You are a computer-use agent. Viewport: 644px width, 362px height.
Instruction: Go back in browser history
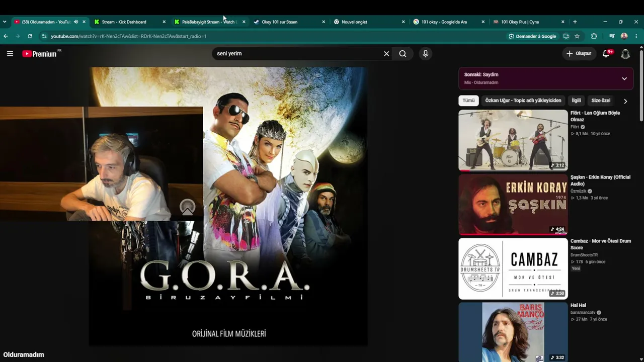pos(6,36)
